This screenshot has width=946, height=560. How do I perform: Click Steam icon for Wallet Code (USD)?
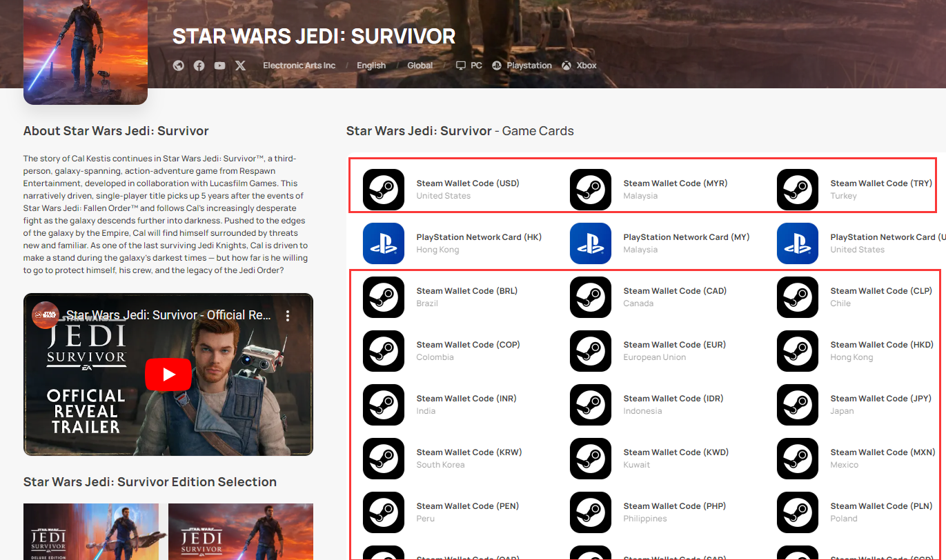(x=384, y=190)
